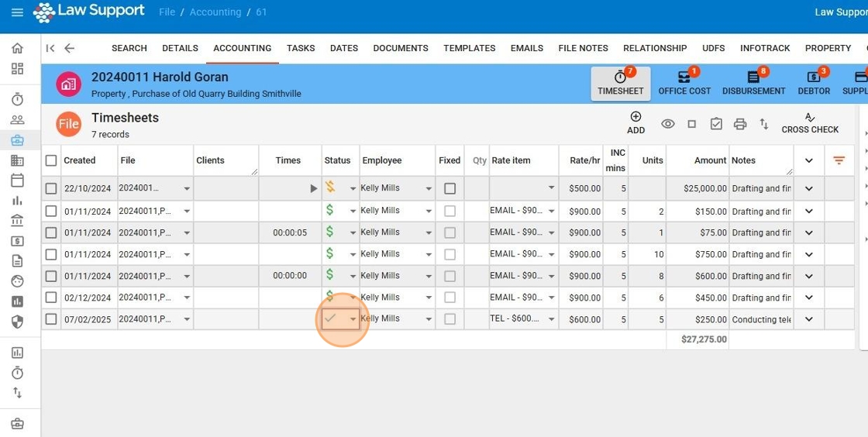Open the File dropdown on the 22/10/2024 row
The image size is (868, 437).
point(187,188)
